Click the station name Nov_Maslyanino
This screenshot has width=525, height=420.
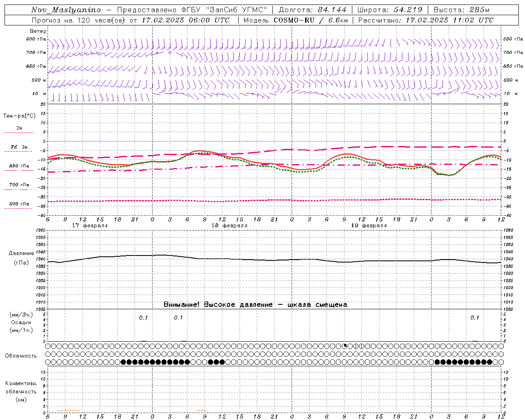(x=66, y=10)
